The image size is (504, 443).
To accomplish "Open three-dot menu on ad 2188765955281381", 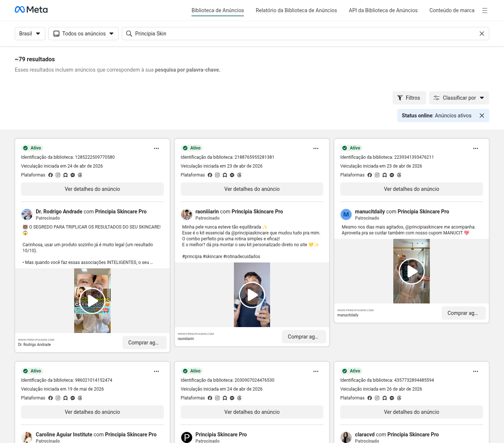I will [316, 148].
